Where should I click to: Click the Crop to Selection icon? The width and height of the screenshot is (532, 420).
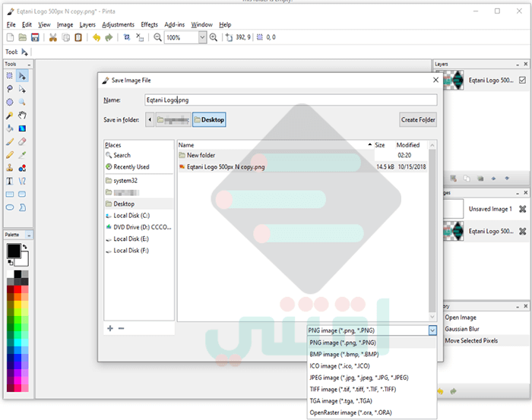pyautogui.click(x=127, y=37)
